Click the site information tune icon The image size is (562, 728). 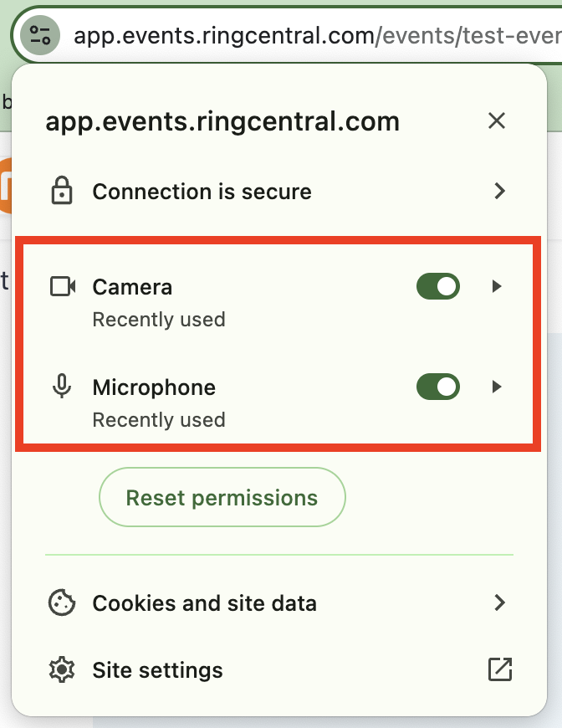tap(39, 35)
